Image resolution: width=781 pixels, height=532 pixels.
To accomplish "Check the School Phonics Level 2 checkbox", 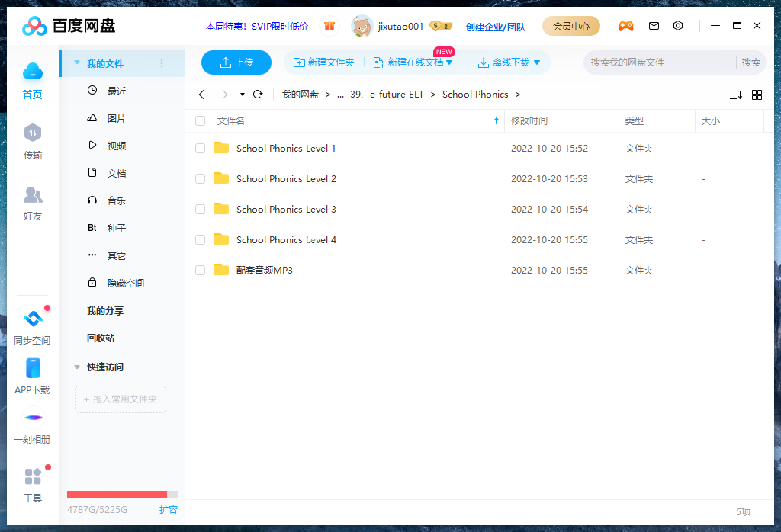I will (201, 178).
